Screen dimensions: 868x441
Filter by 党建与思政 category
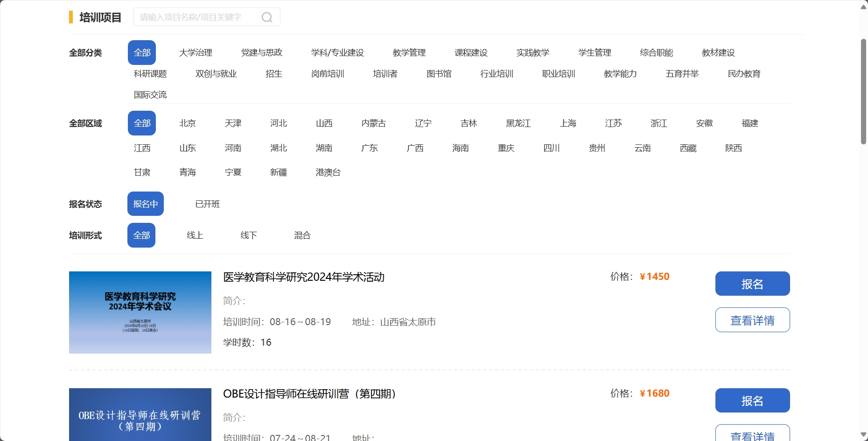tap(261, 53)
